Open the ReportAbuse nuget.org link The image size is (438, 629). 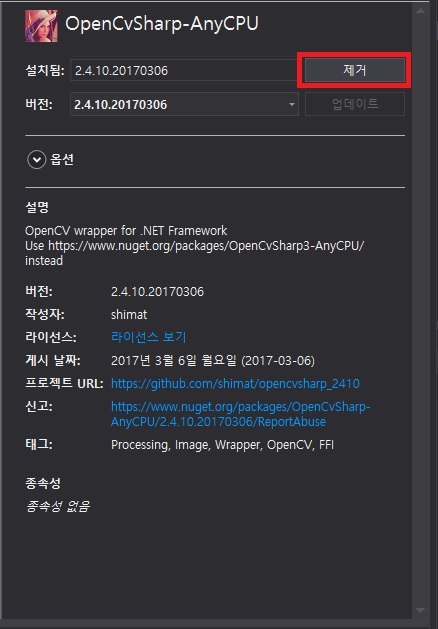[241, 414]
